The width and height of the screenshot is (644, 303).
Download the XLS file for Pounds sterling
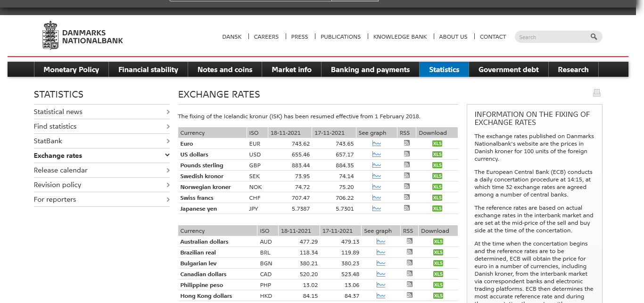point(437,165)
